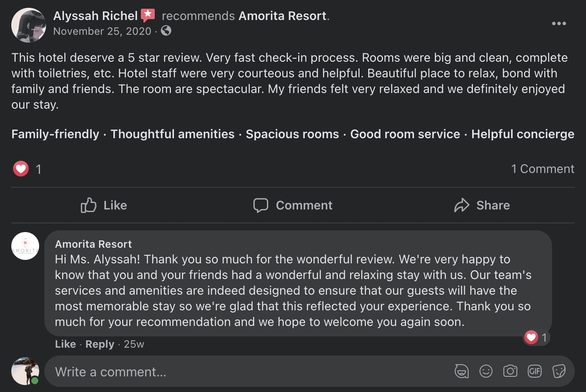This screenshot has height=392, width=586.
Task: Click the Love reaction icon below the review
Action: pyautogui.click(x=20, y=169)
